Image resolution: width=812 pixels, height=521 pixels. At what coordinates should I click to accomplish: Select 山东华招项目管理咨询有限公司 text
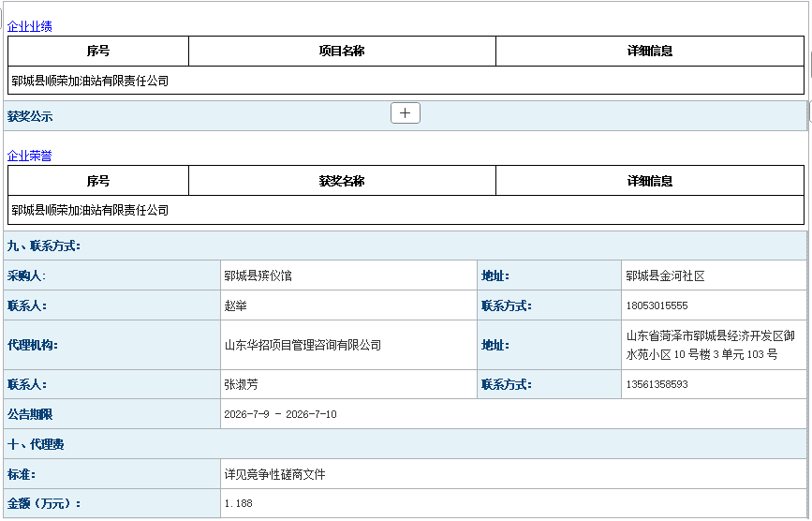click(303, 346)
